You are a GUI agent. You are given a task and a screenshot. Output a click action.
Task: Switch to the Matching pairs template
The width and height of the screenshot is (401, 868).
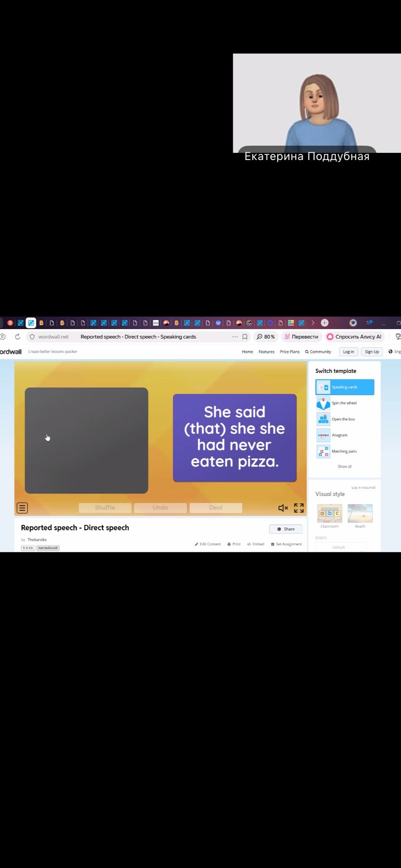click(x=344, y=451)
